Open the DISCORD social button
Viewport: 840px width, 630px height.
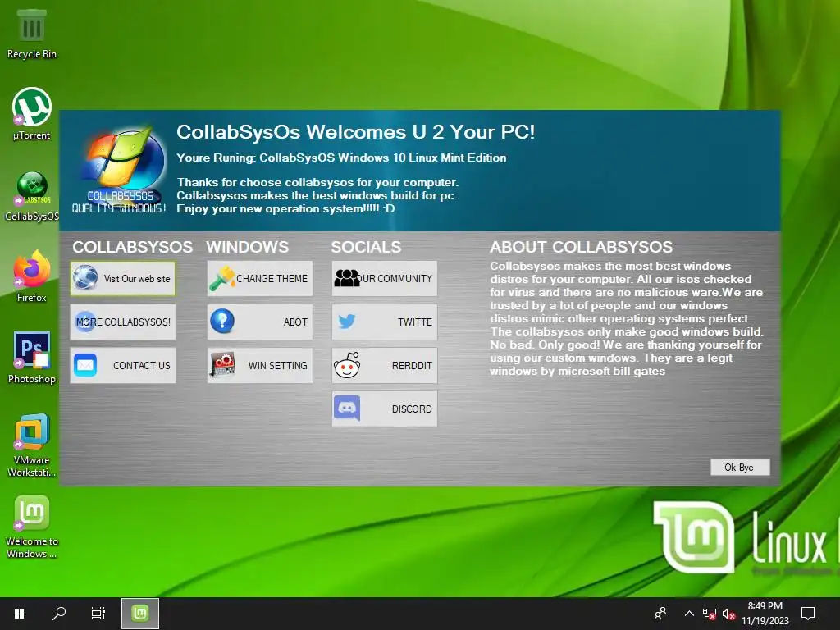[385, 409]
